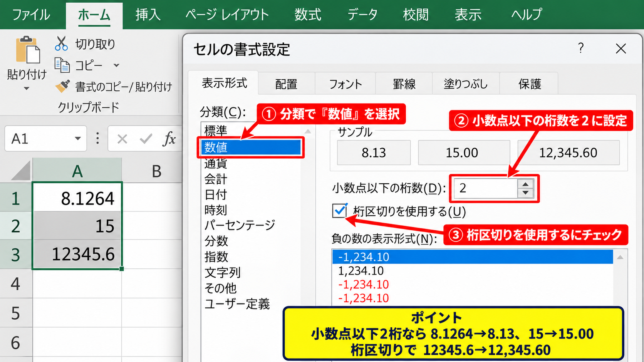Switch to the 配置 dialog tab
This screenshot has width=644, height=362.
click(286, 84)
